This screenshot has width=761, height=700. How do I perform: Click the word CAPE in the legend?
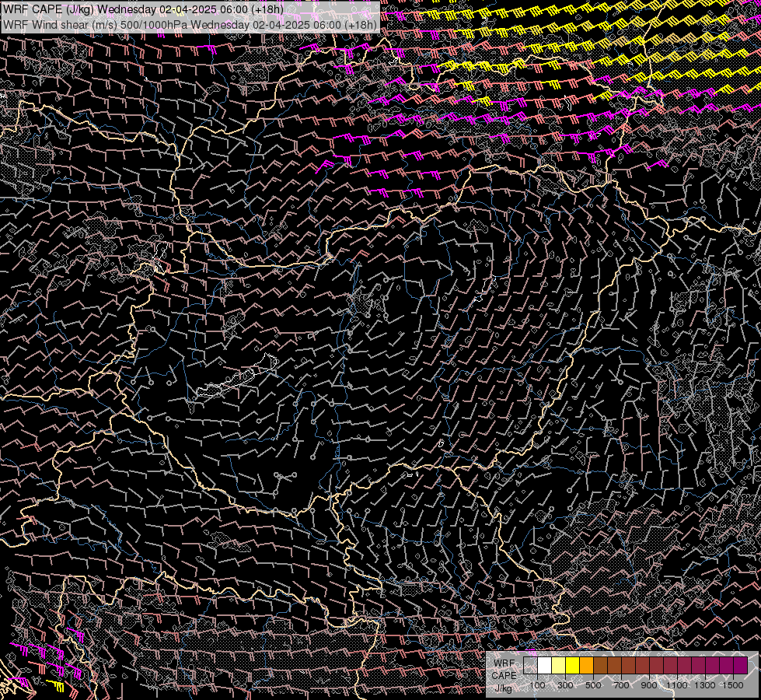tap(504, 675)
